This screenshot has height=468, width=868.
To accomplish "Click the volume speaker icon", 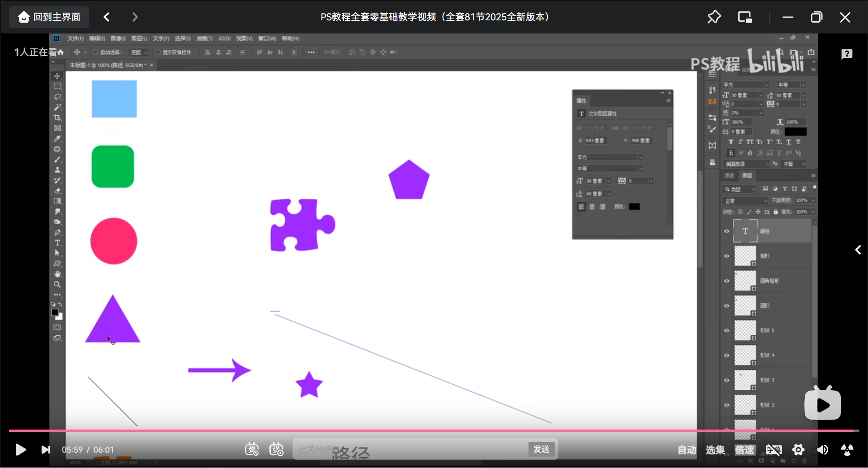I will (822, 450).
